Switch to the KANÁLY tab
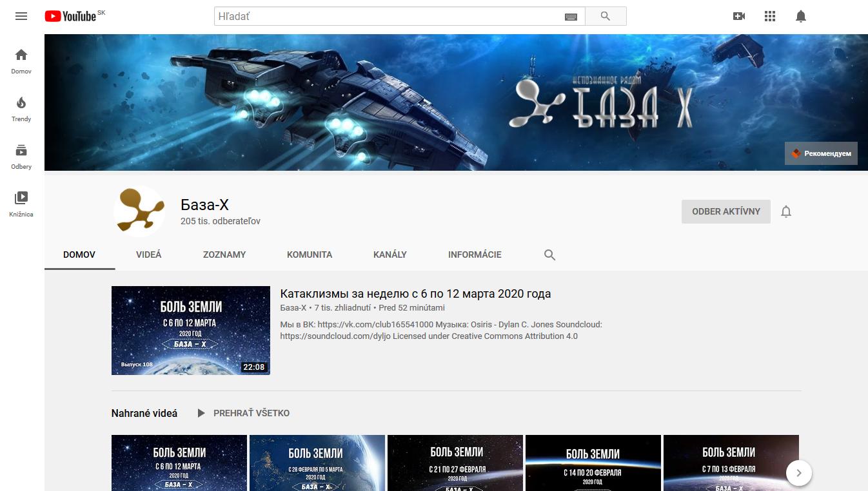868x491 pixels. point(390,255)
